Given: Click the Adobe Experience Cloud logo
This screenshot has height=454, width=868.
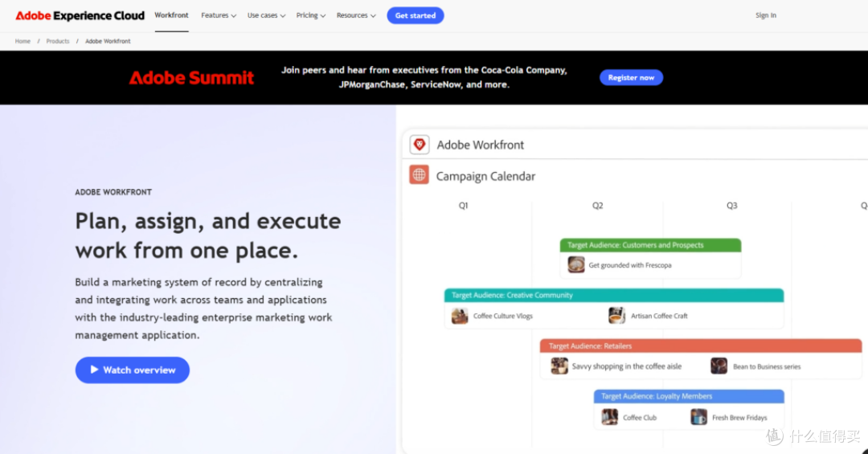Looking at the screenshot, I should 80,15.
